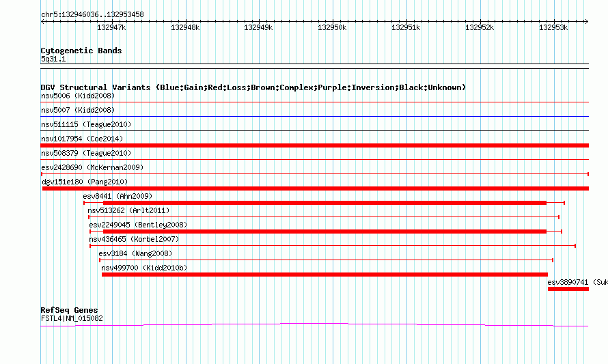Click the right arrow of the ruler

pos(587,21)
